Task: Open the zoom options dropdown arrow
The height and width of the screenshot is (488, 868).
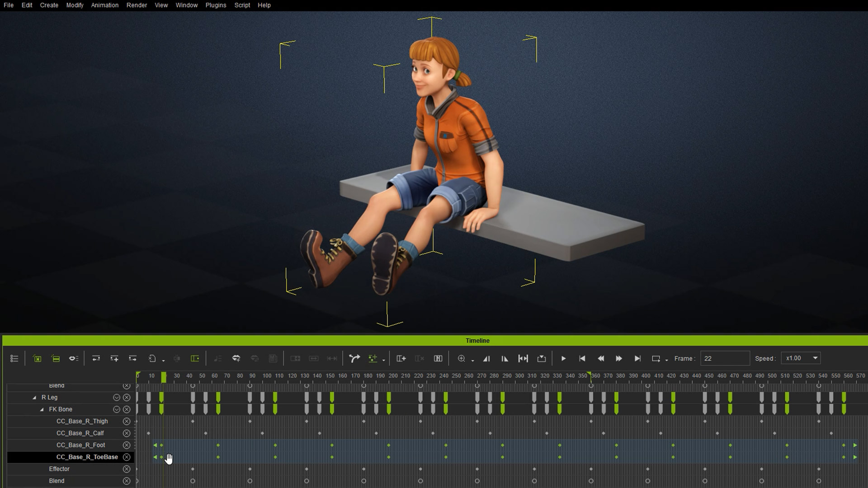Action: [472, 360]
